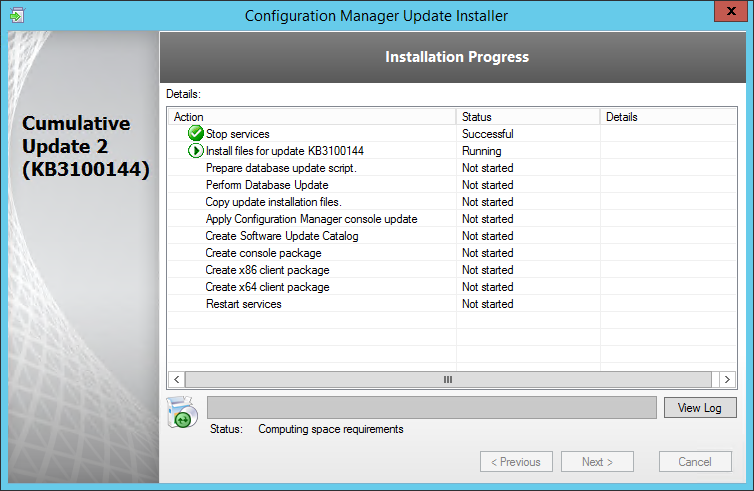Select Install files for update KB3100144
The image size is (754, 491).
coord(452,151)
